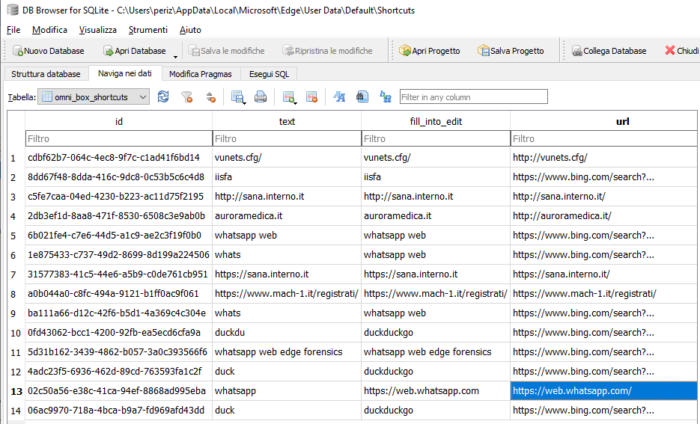The image size is (700, 424).
Task: Select text cell 'auroramedica.it'
Action: (287, 216)
